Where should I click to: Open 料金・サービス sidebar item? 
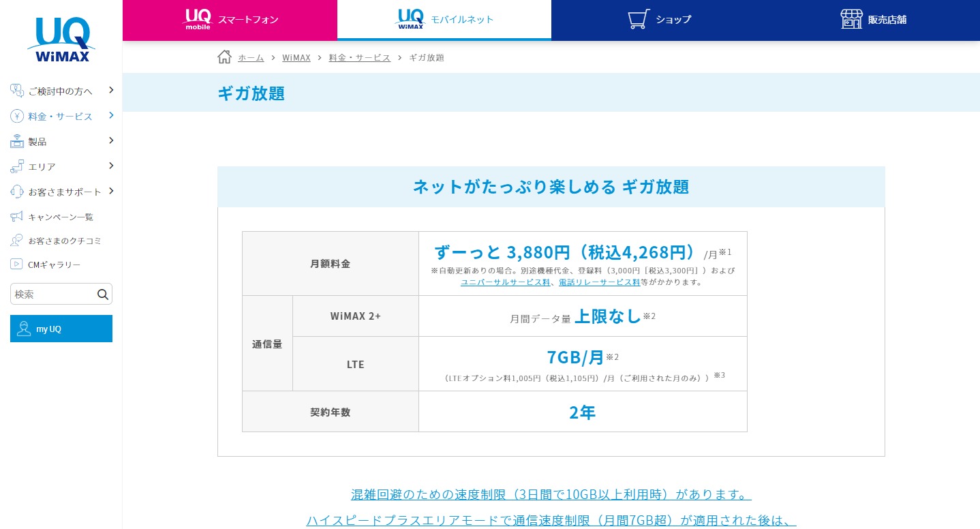pyautogui.click(x=61, y=116)
